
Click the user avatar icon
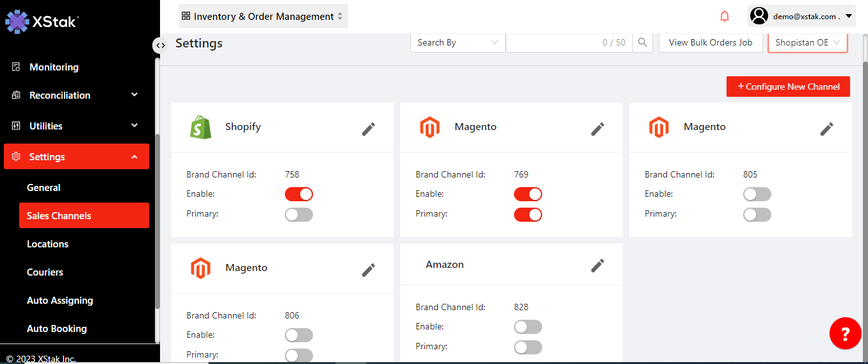pyautogui.click(x=759, y=16)
